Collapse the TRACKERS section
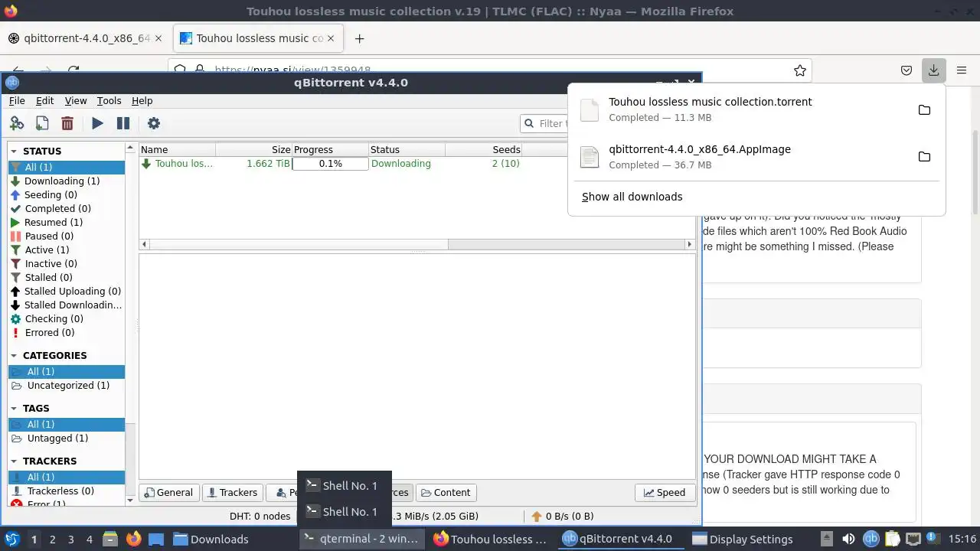Image resolution: width=980 pixels, height=551 pixels. pyautogui.click(x=14, y=461)
